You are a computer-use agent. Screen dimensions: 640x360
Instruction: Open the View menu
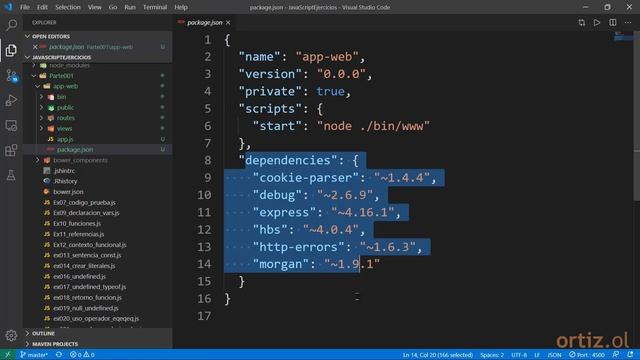click(x=95, y=7)
